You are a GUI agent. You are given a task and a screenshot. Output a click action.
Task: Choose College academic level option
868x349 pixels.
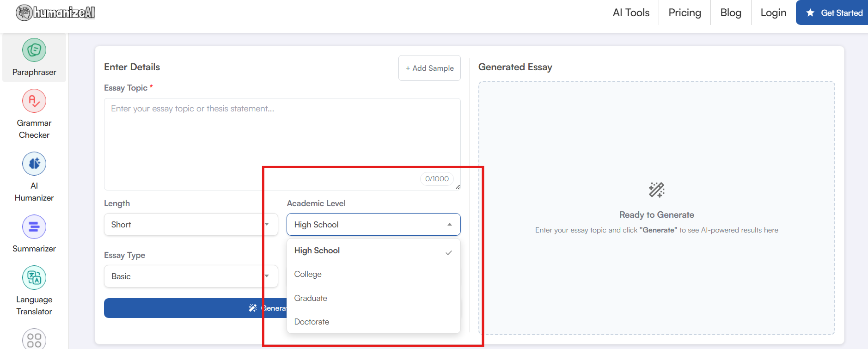[x=308, y=274]
